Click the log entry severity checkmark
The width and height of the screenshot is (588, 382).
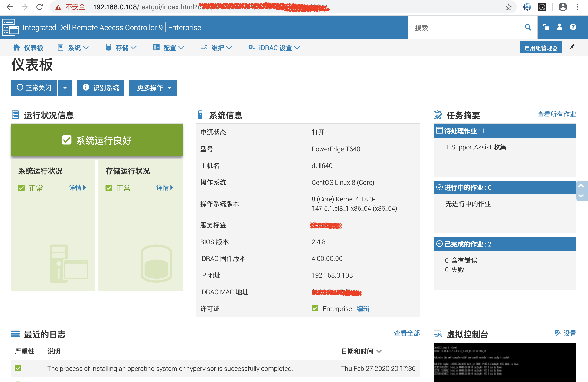[x=18, y=368]
